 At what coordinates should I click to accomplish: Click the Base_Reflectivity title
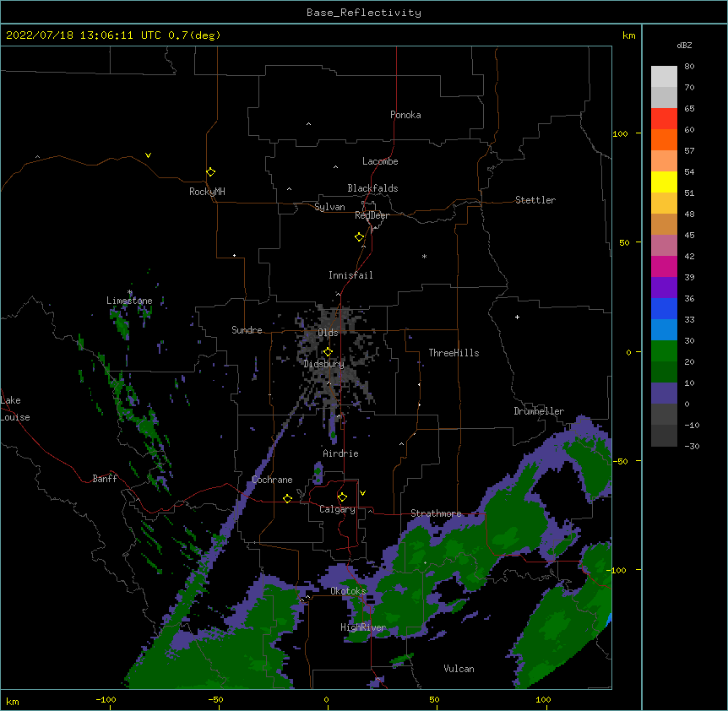[x=364, y=13]
